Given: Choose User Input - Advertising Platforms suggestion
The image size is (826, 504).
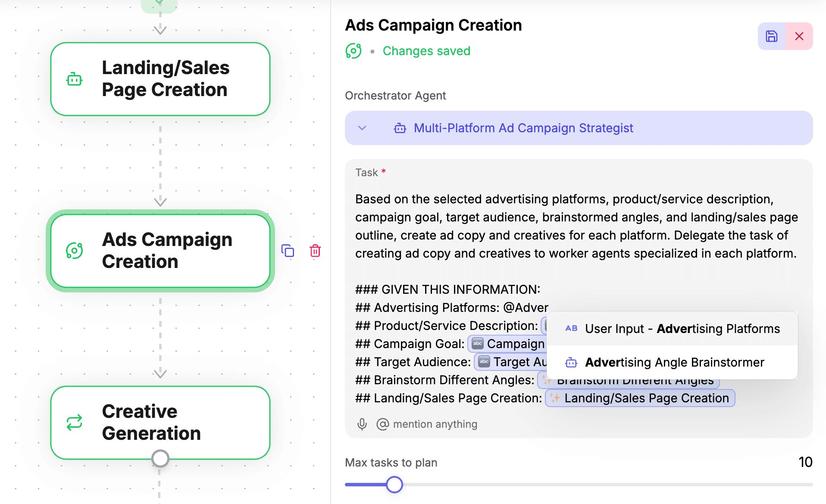Looking at the screenshot, I should point(672,329).
